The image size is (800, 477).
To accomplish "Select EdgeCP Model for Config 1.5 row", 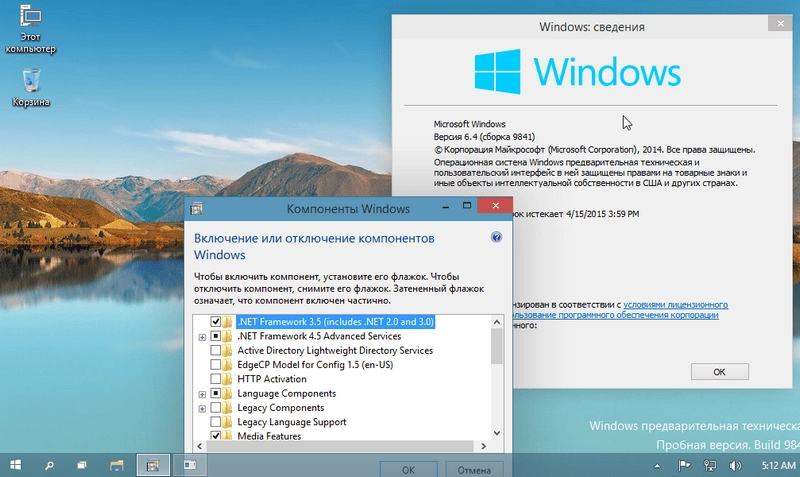I will [x=315, y=365].
